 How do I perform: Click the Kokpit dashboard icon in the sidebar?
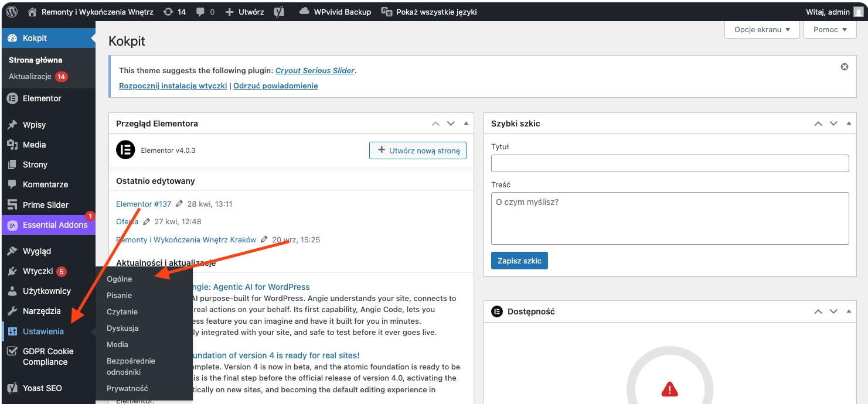click(12, 38)
